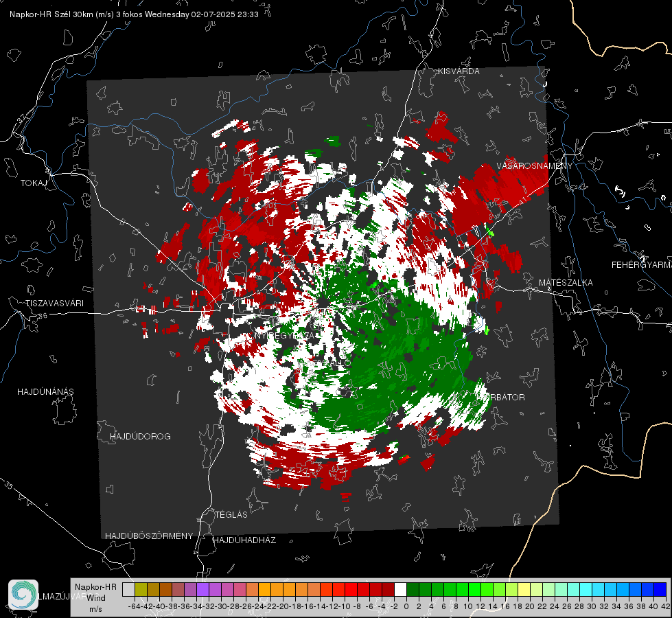The image size is (672, 618).
Task: Click the VÁSÁROSNAMÉNY label on the map
Action: click(535, 166)
